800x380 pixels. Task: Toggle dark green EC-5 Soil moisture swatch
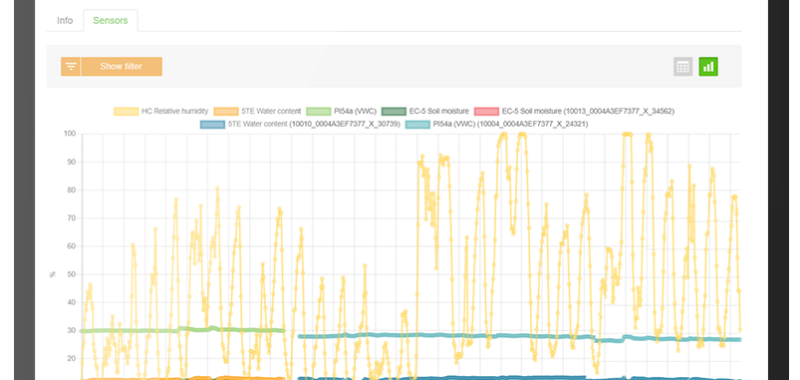click(x=394, y=111)
